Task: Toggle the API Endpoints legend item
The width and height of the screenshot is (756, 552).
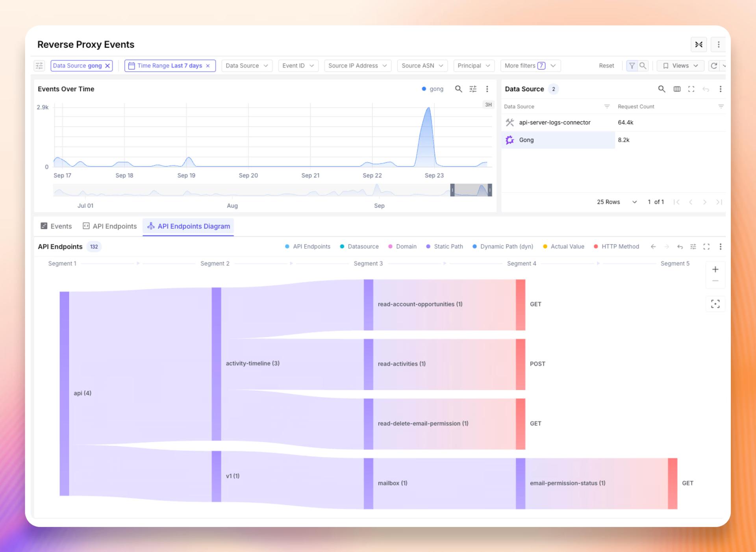Action: point(308,246)
